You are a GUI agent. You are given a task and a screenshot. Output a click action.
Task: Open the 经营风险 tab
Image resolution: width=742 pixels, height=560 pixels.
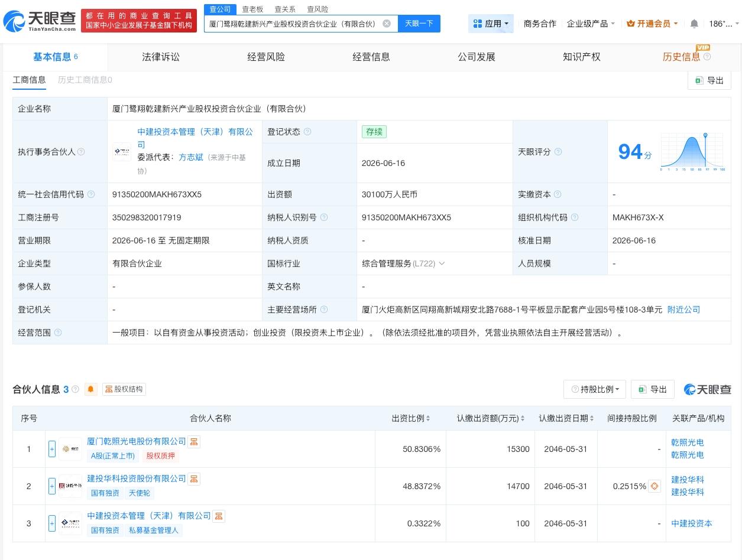tap(266, 57)
